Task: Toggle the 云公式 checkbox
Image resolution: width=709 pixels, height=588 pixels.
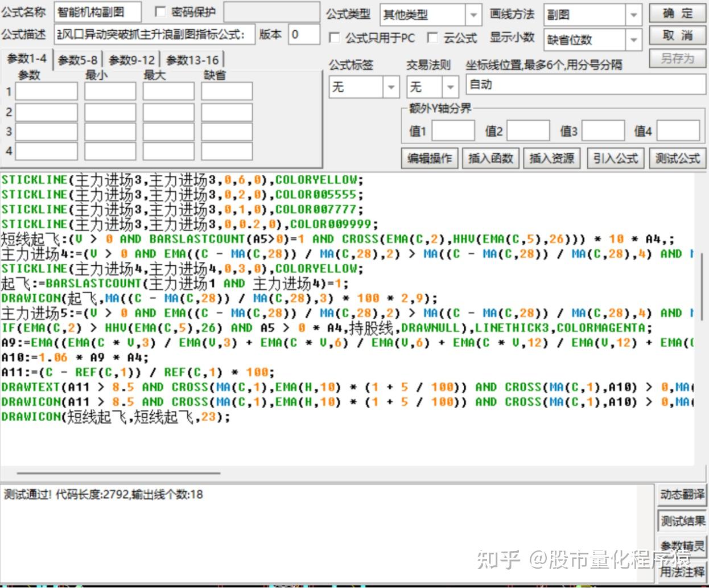Action: (x=432, y=38)
